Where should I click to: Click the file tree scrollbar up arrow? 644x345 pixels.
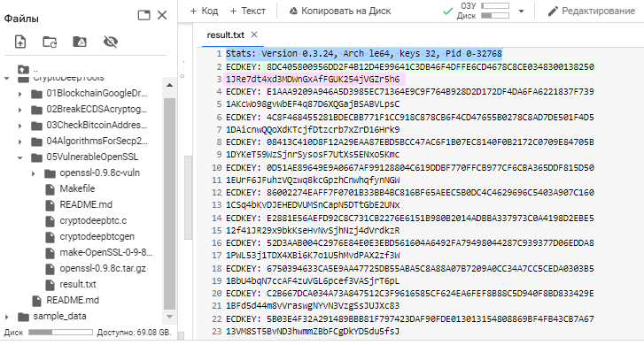pyautogui.click(x=169, y=85)
